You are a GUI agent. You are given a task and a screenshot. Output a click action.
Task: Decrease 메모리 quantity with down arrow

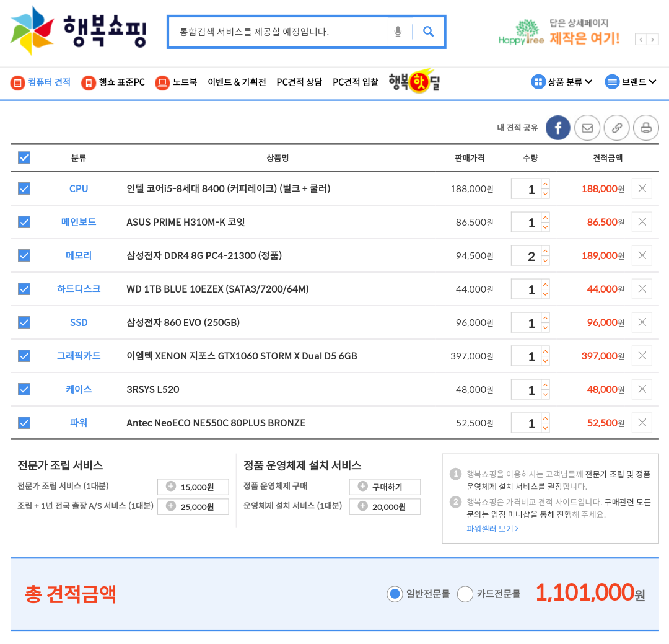tap(545, 260)
